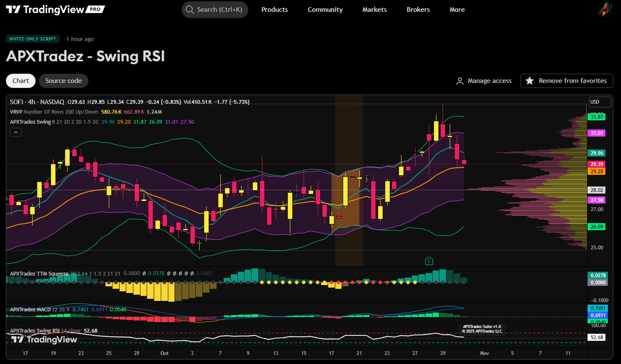Image resolution: width=621 pixels, height=364 pixels.
Task: Click the magenta 31.01 price-axis label
Action: 596,133
